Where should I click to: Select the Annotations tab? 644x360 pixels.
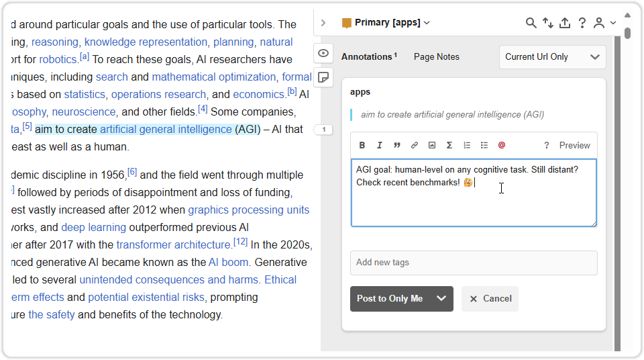(368, 57)
